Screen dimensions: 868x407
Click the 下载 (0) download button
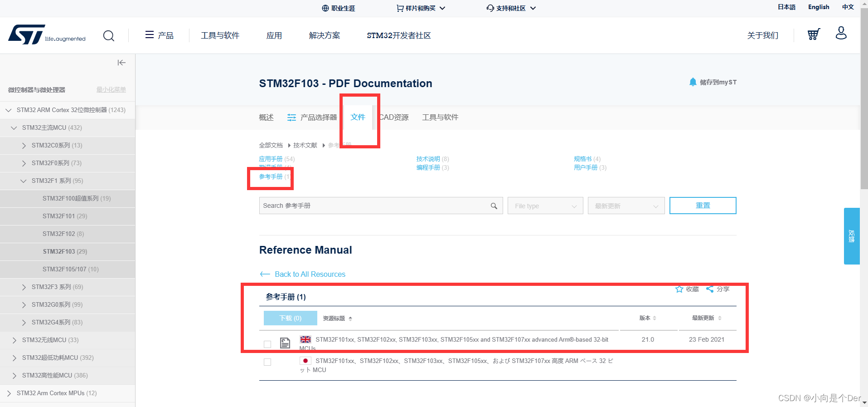[x=291, y=318]
